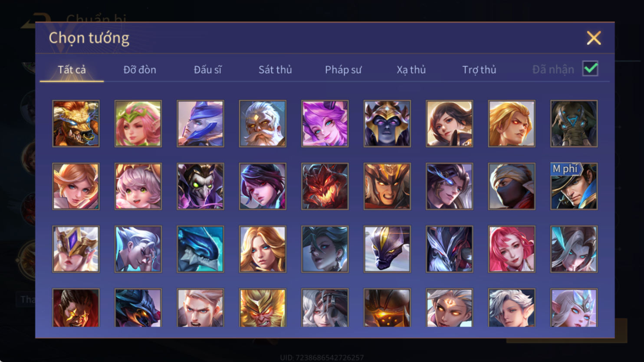Select the red demon monster hero
Image resolution: width=644 pixels, height=362 pixels.
pyautogui.click(x=325, y=186)
